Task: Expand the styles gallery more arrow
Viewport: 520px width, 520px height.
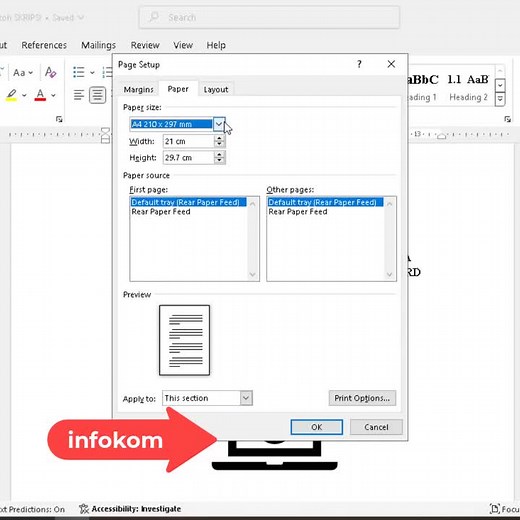Action: [500, 99]
